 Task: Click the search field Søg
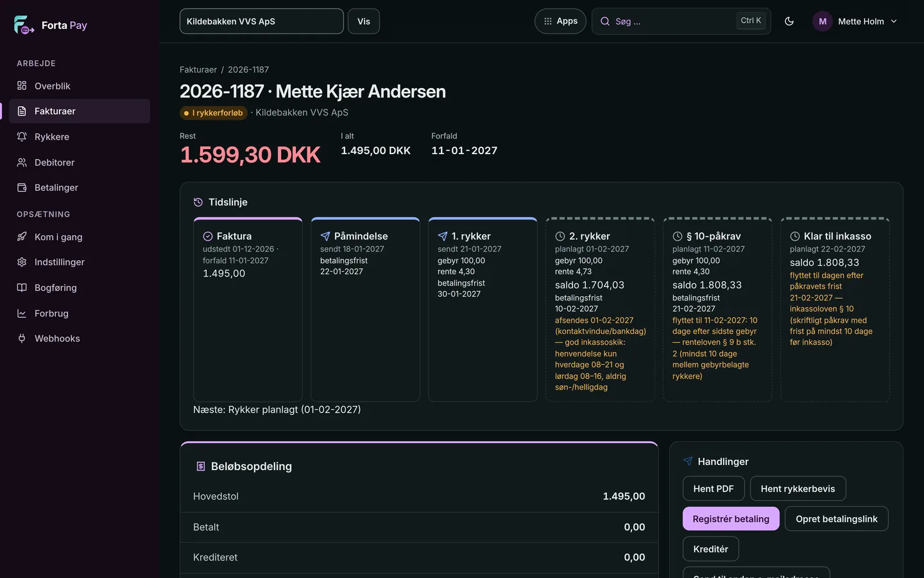click(x=681, y=21)
